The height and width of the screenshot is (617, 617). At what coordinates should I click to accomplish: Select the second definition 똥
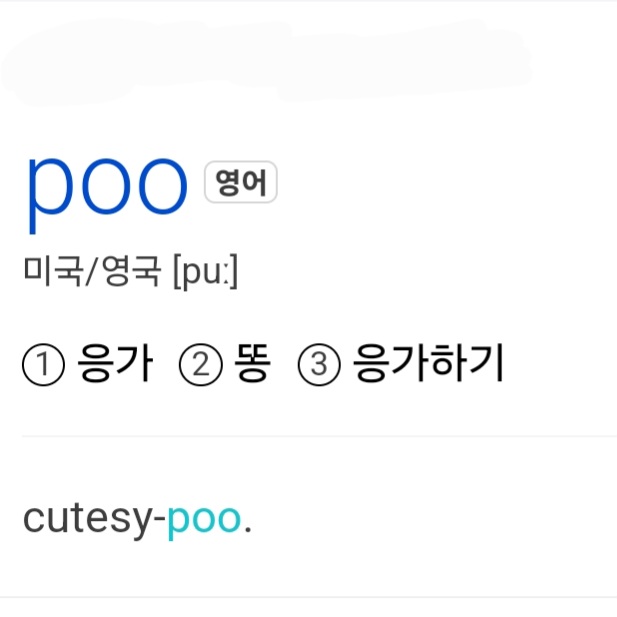(x=250, y=366)
